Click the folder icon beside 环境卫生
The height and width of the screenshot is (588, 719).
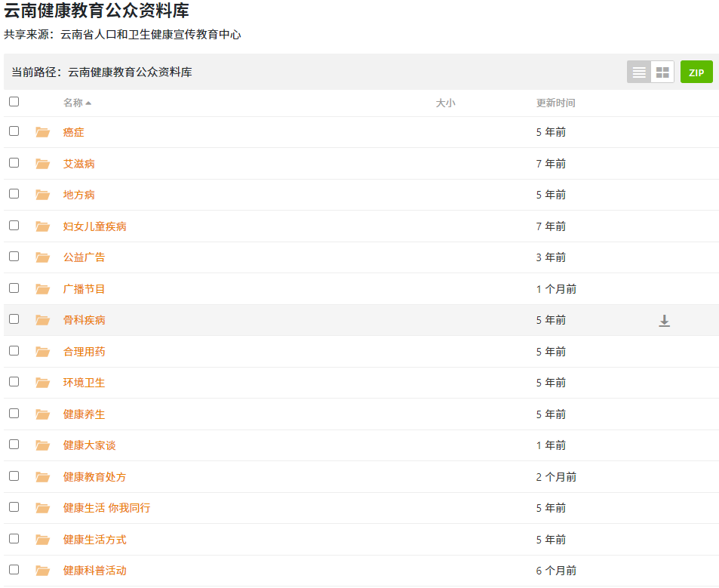pyautogui.click(x=42, y=383)
